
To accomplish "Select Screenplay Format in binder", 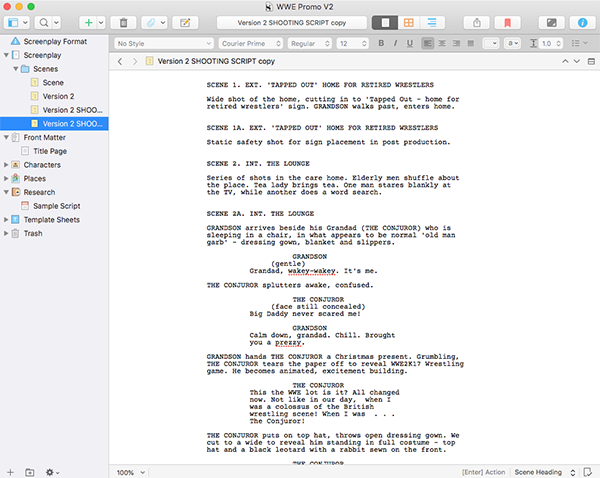I will pyautogui.click(x=54, y=41).
